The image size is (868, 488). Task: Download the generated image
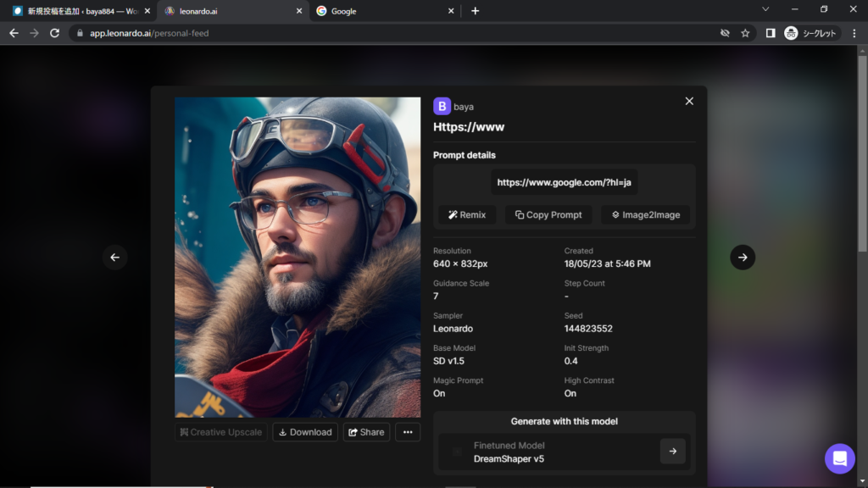pos(305,432)
